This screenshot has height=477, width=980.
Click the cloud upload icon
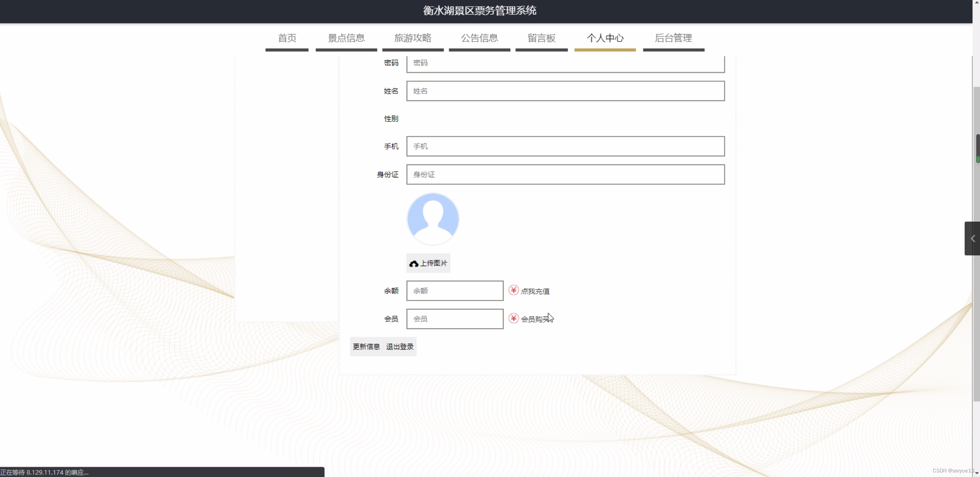point(413,263)
